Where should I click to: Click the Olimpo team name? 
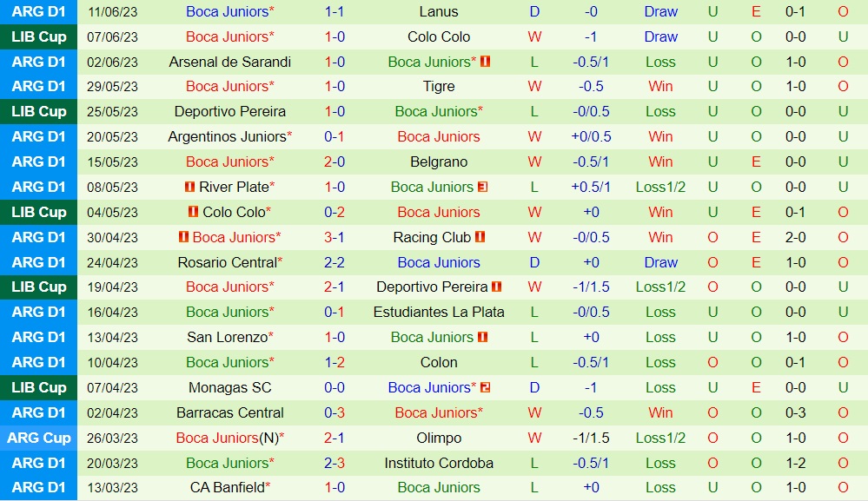pyautogui.click(x=439, y=438)
